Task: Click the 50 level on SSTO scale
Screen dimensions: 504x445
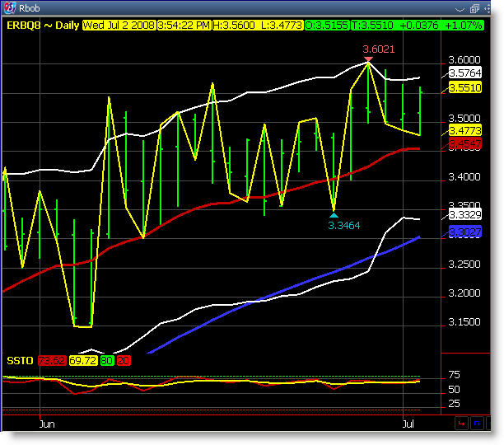Action: pyautogui.click(x=454, y=390)
